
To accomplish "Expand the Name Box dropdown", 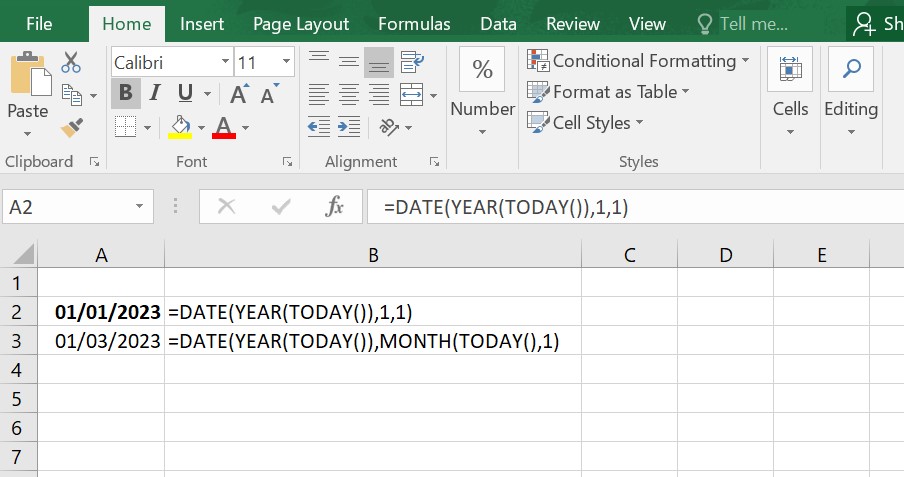I will click(139, 206).
